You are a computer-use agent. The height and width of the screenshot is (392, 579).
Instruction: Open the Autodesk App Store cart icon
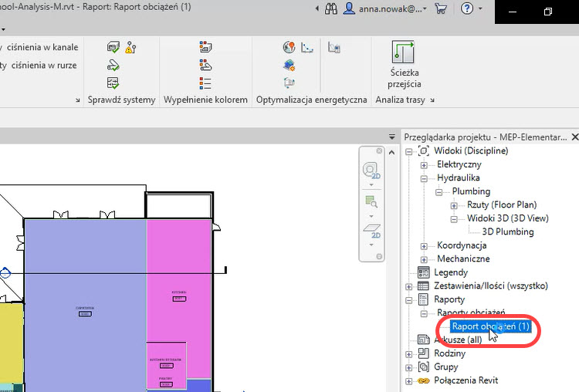[441, 9]
